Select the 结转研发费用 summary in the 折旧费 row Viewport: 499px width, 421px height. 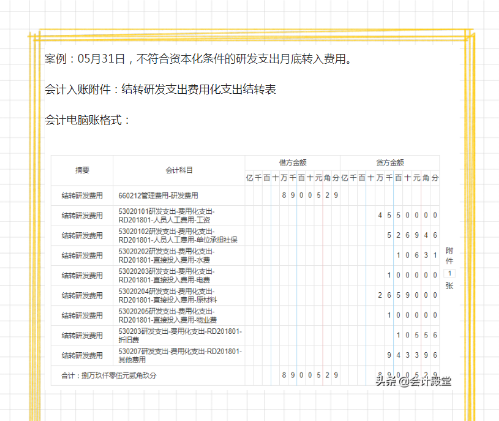pyautogui.click(x=82, y=336)
